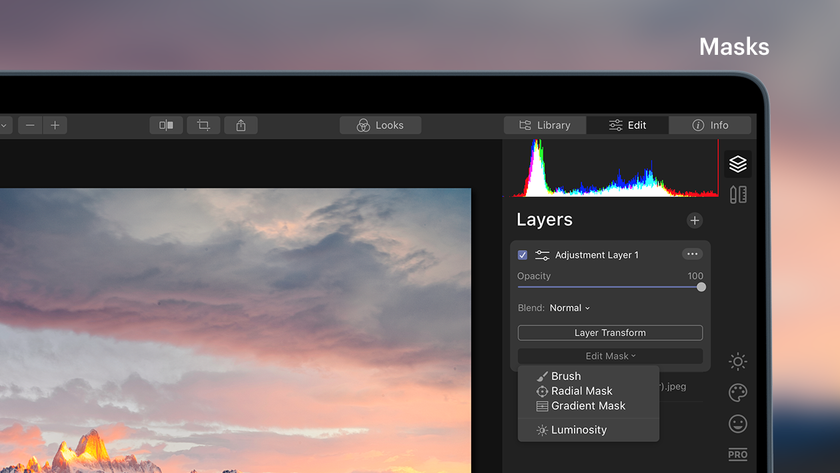The image size is (840, 473).
Task: Toggle the before/after compare view icon
Action: coord(166,125)
